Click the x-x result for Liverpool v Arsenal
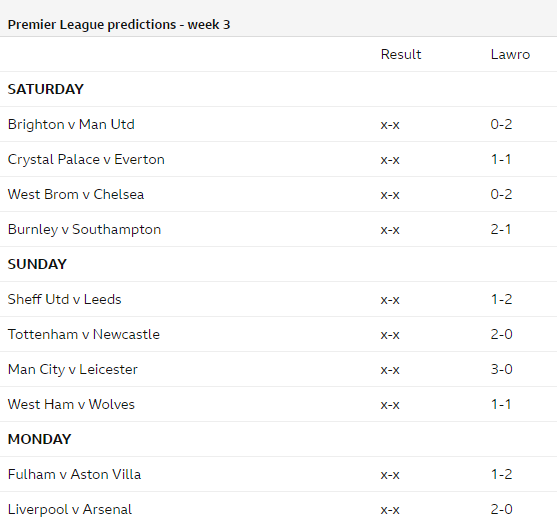The width and height of the screenshot is (557, 526). (x=390, y=510)
